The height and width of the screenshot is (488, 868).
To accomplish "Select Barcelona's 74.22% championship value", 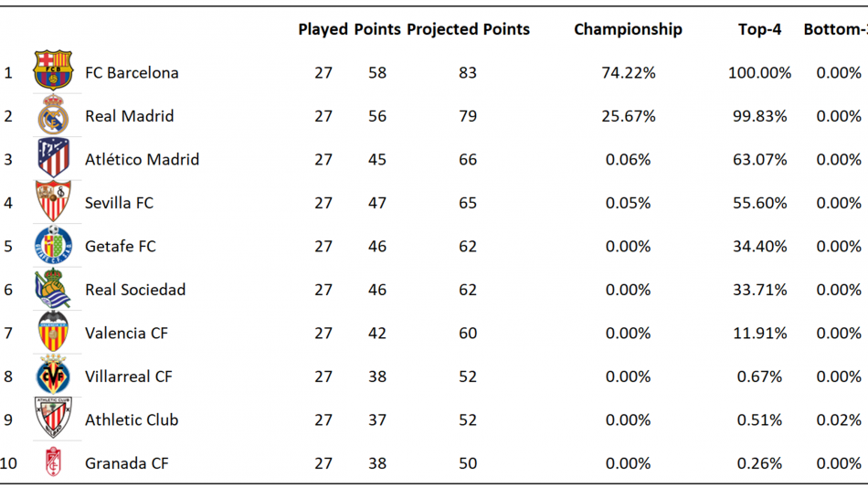I will 629,72.
